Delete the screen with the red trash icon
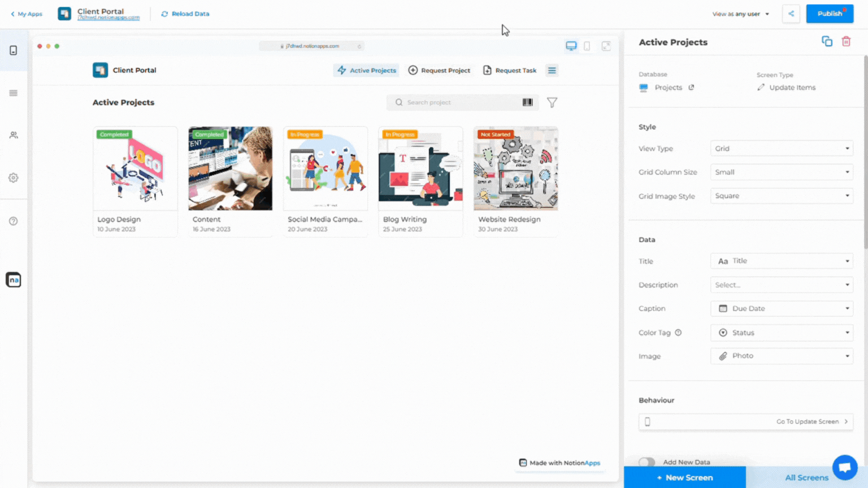This screenshot has height=488, width=868. pos(846,42)
